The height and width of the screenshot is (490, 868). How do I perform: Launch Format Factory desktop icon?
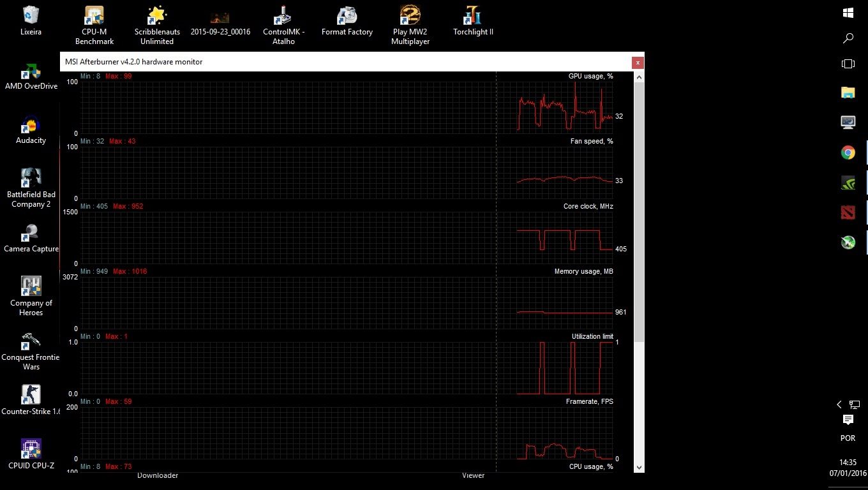click(347, 20)
